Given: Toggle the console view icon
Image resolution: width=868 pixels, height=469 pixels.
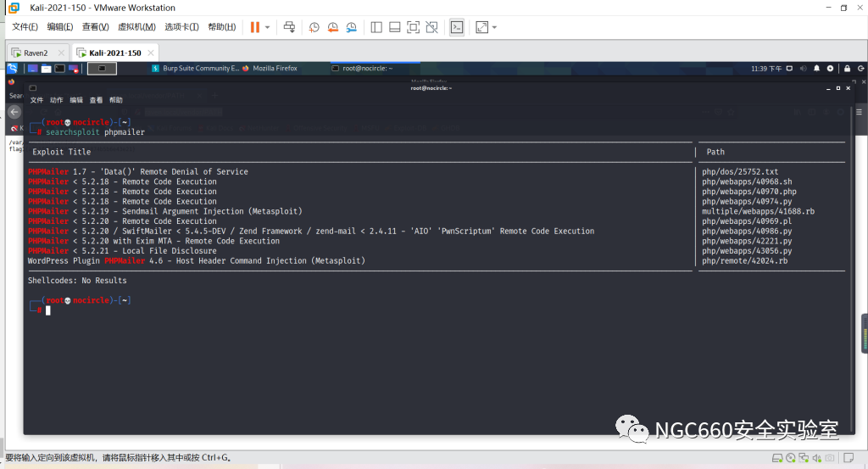Looking at the screenshot, I should point(457,27).
